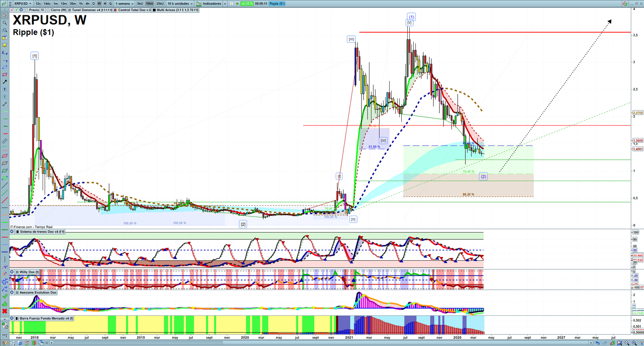
Task: Click the 1,4061 price axis label
Action: point(638,149)
